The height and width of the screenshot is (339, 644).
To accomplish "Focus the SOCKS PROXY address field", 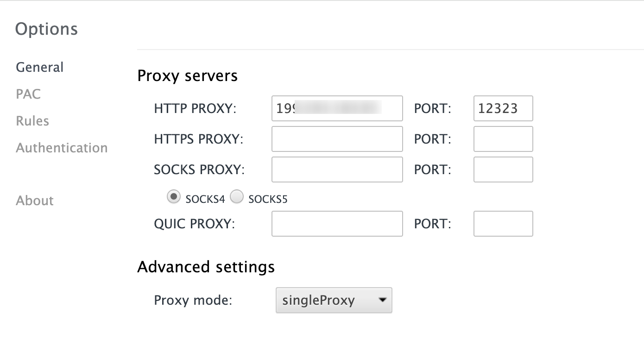I will coord(337,169).
